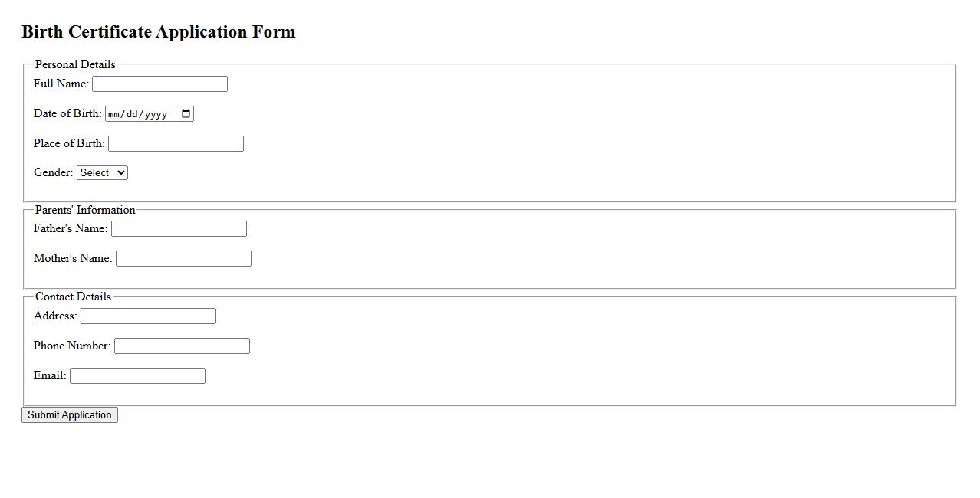Click the Gender label text
The width and height of the screenshot is (980, 498).
(x=53, y=173)
